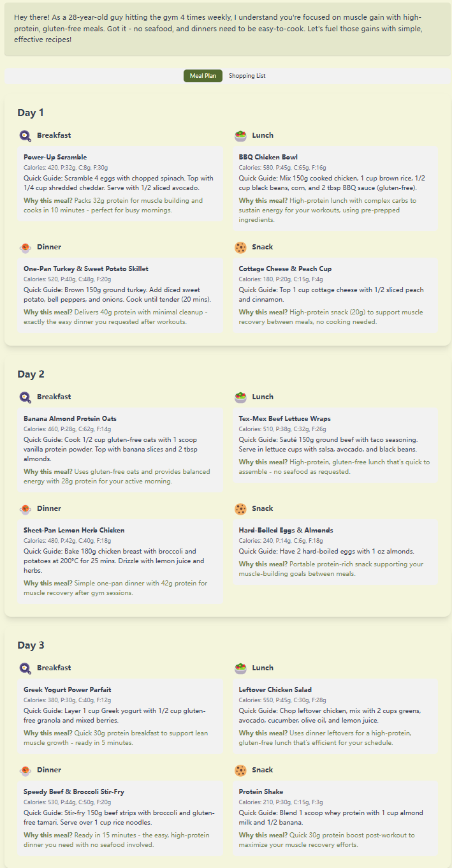
Task: Select the Day 1 Dinner plate icon
Action: pos(26,247)
